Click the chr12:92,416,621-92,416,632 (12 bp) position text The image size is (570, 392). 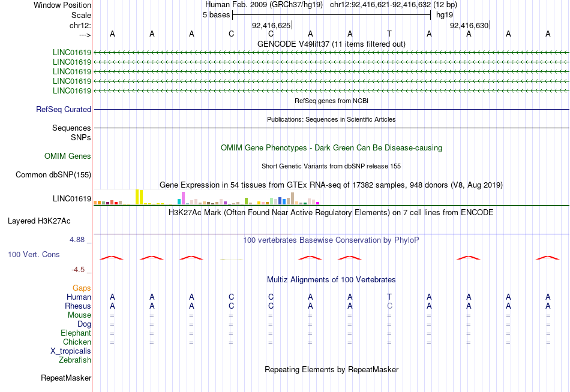tap(394, 5)
